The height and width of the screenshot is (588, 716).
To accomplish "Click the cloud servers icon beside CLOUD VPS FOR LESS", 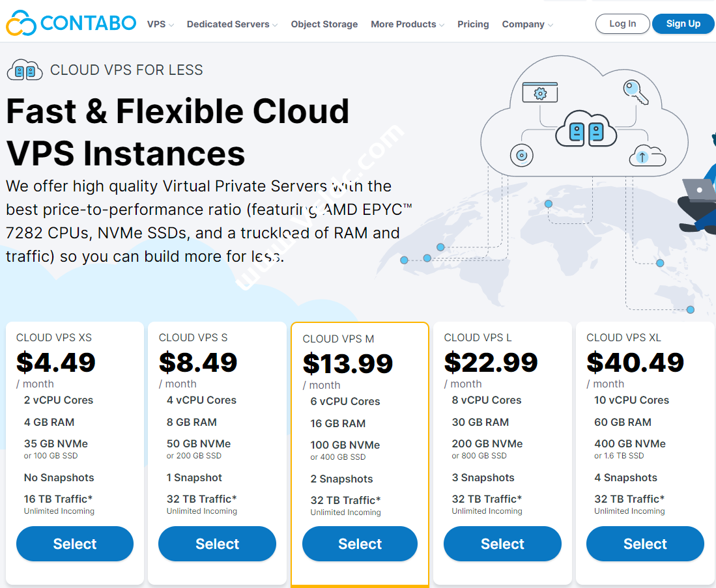I will 25,70.
